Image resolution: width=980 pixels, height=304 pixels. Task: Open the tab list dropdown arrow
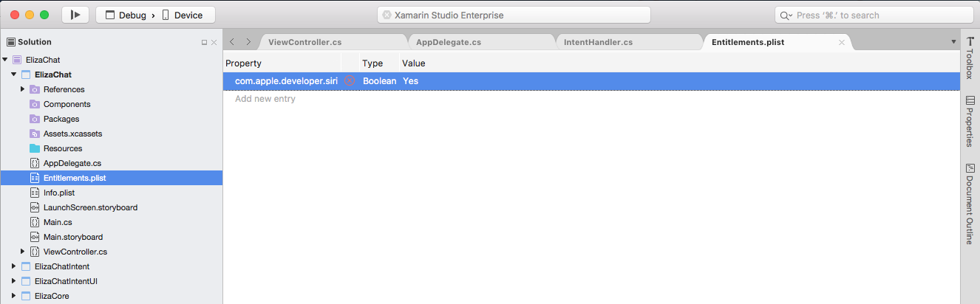pos(953,42)
